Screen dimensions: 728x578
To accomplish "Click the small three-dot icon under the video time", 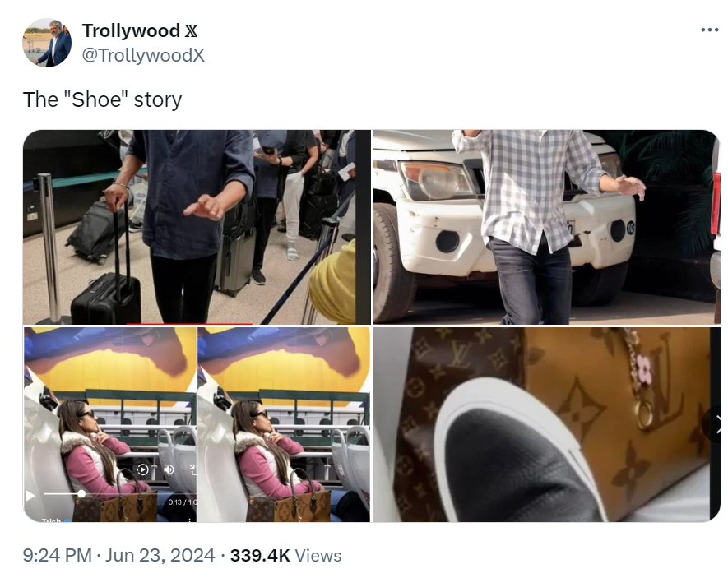I will coord(190,520).
